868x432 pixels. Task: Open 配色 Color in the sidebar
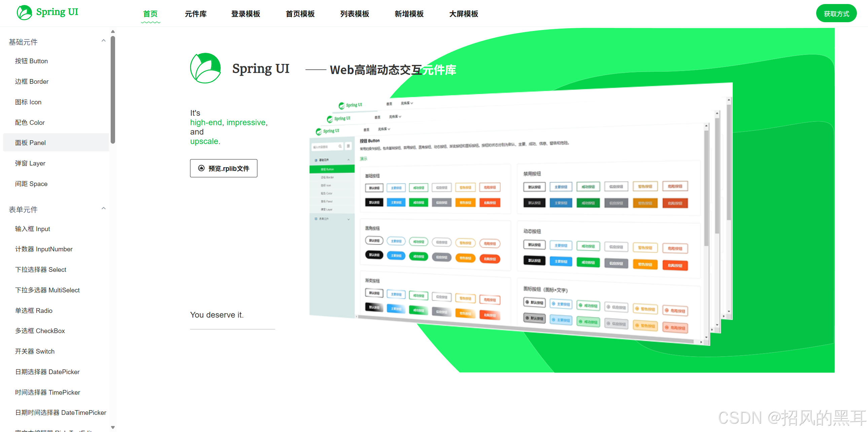point(30,123)
